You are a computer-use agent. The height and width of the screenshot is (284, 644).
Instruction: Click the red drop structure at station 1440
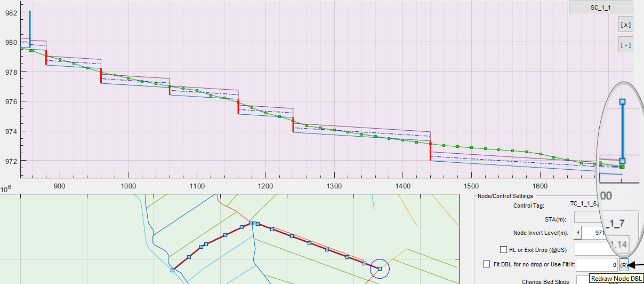point(430,152)
